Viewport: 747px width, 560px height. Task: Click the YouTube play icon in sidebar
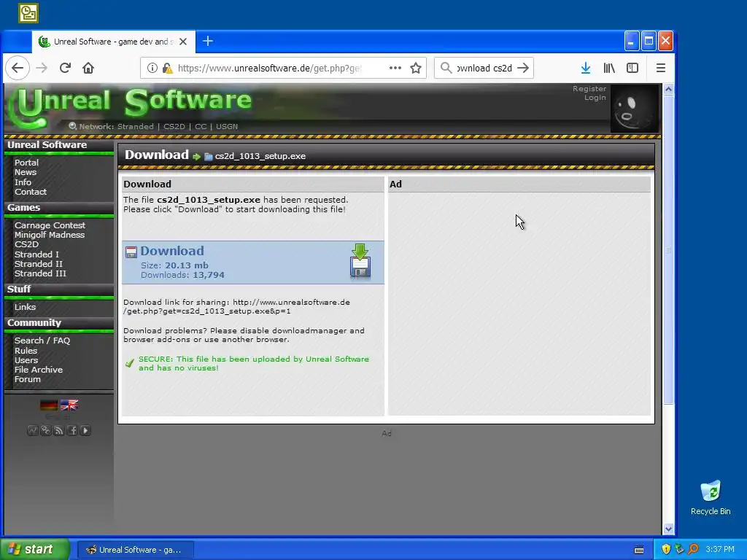pos(85,430)
